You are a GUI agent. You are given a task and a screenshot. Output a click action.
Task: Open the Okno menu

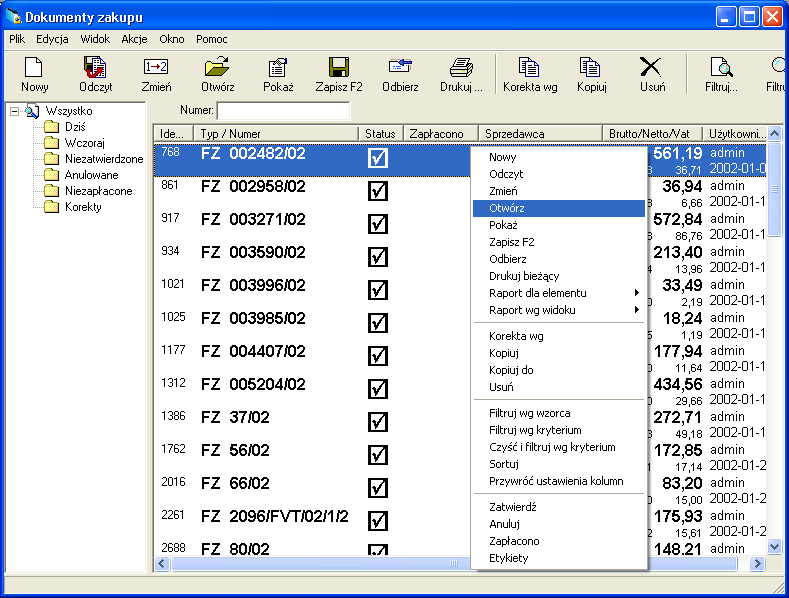pos(172,39)
